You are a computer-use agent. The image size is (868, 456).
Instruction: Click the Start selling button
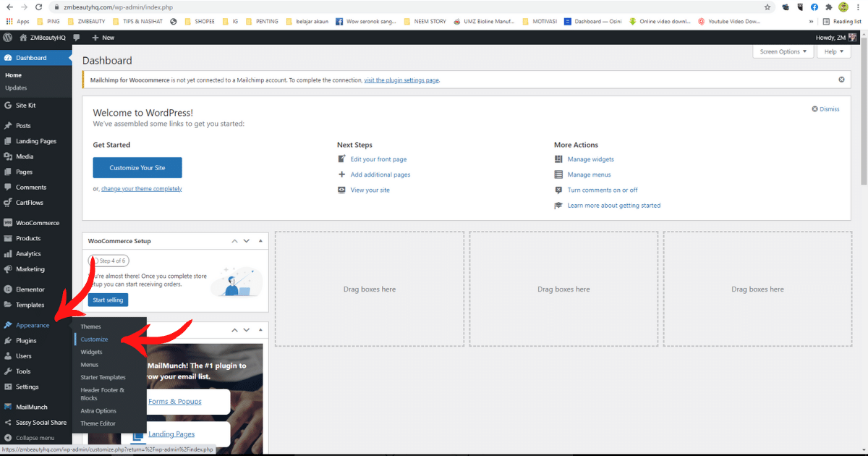[x=108, y=300]
